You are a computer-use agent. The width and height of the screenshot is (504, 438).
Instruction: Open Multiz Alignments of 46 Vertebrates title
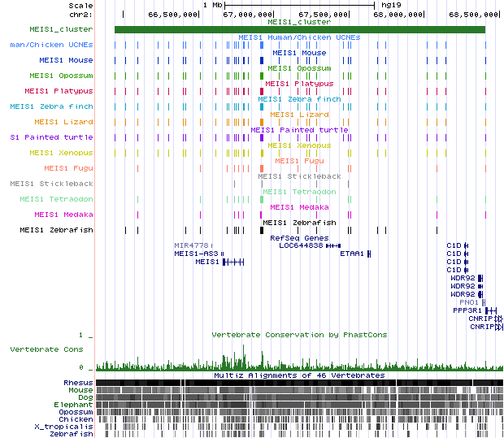click(299, 375)
